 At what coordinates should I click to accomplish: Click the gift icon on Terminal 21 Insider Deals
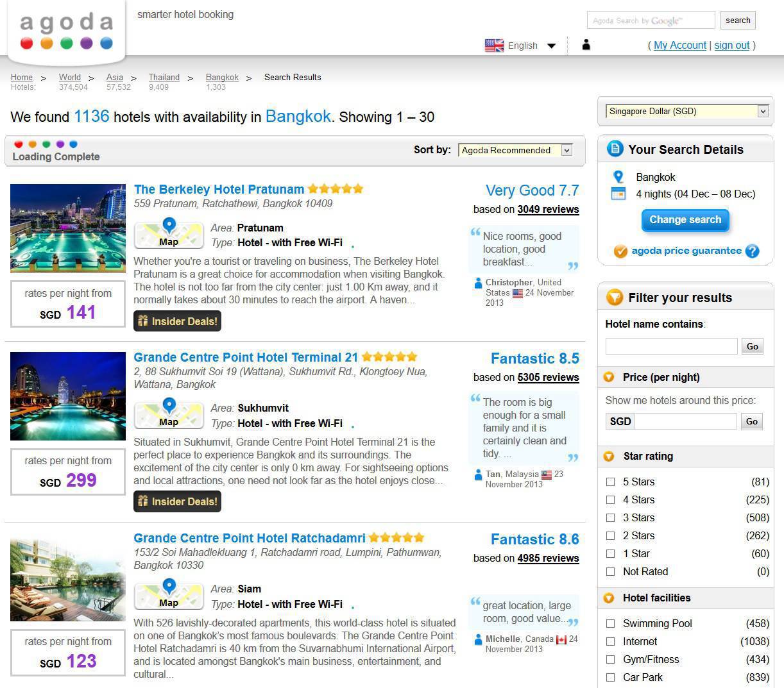(143, 501)
